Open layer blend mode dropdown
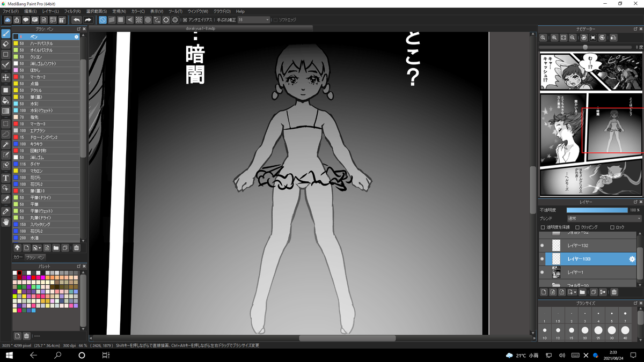The width and height of the screenshot is (644, 362). coord(604,219)
